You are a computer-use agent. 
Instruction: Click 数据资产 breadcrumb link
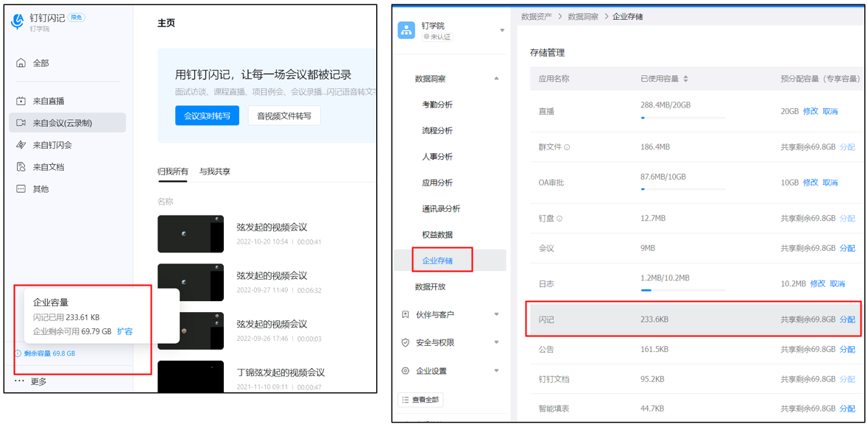tap(537, 17)
